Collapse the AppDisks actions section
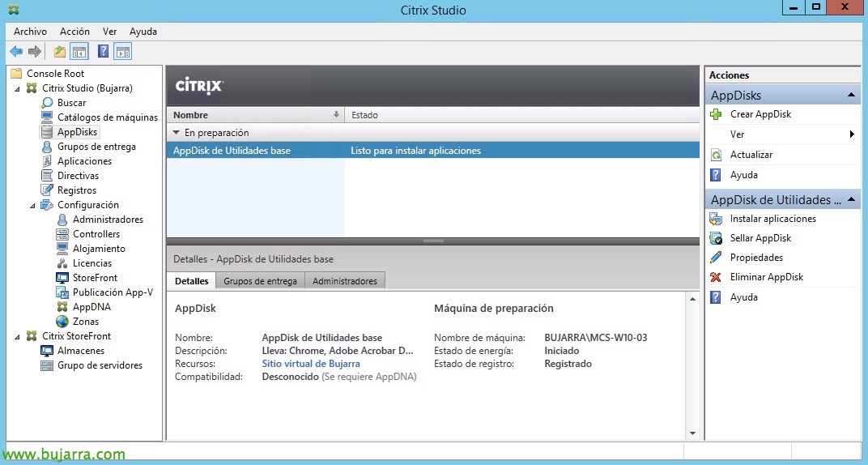The width and height of the screenshot is (868, 465). (x=851, y=96)
